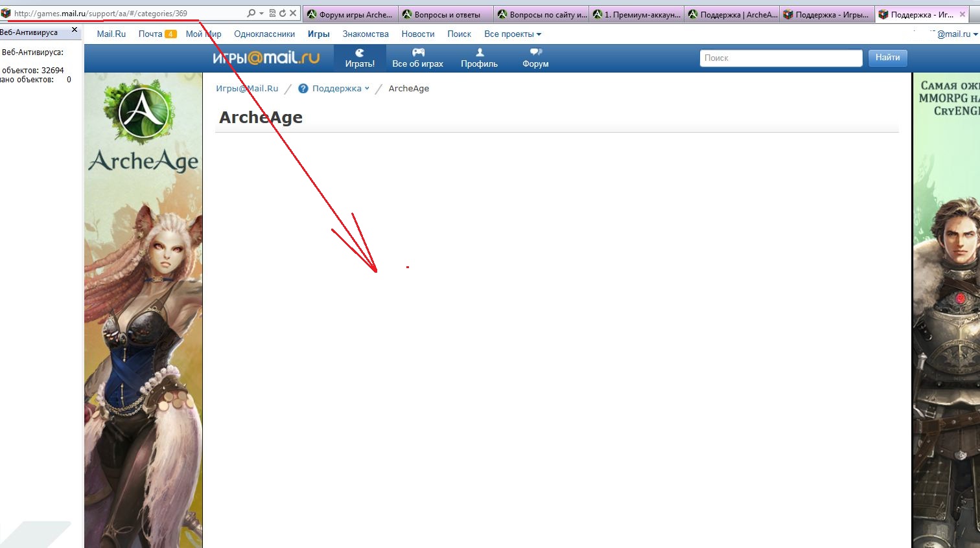The width and height of the screenshot is (980, 548).
Task: Switch to the 'Вопросы и ответы' tab
Action: (x=446, y=14)
